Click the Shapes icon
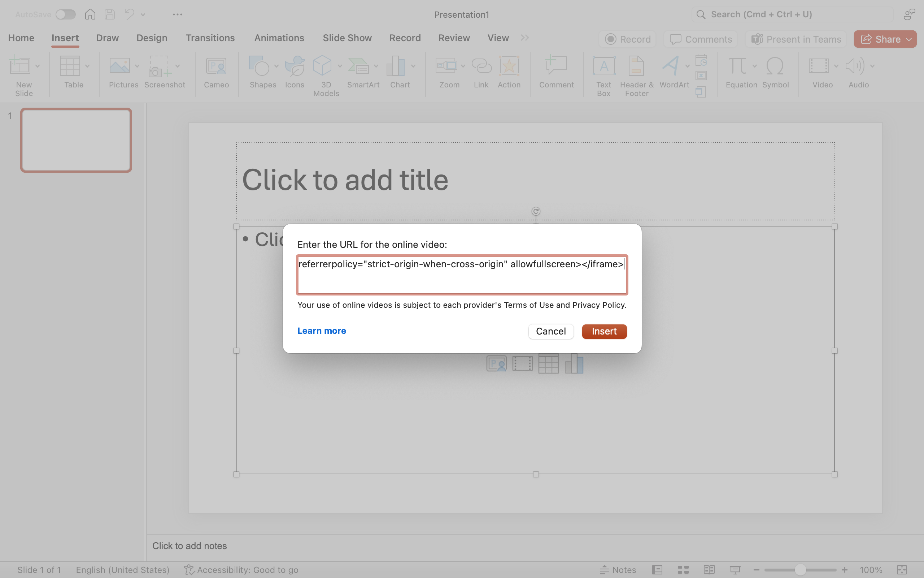Viewport: 924px width, 578px height. click(x=259, y=65)
